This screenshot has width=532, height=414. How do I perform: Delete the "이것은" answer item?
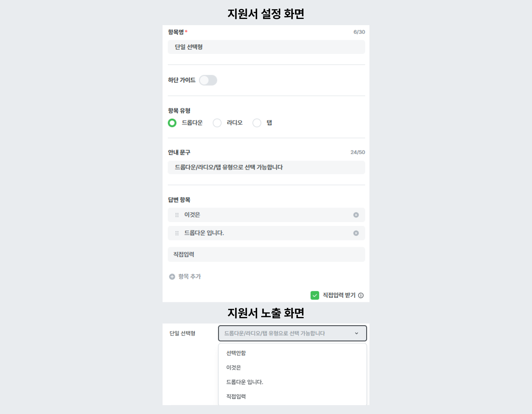coord(356,215)
